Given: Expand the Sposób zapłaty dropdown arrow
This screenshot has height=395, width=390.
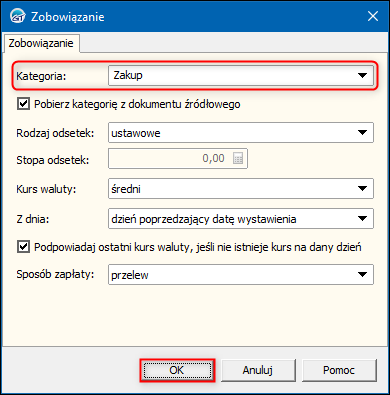Looking at the screenshot, I should 362,275.
